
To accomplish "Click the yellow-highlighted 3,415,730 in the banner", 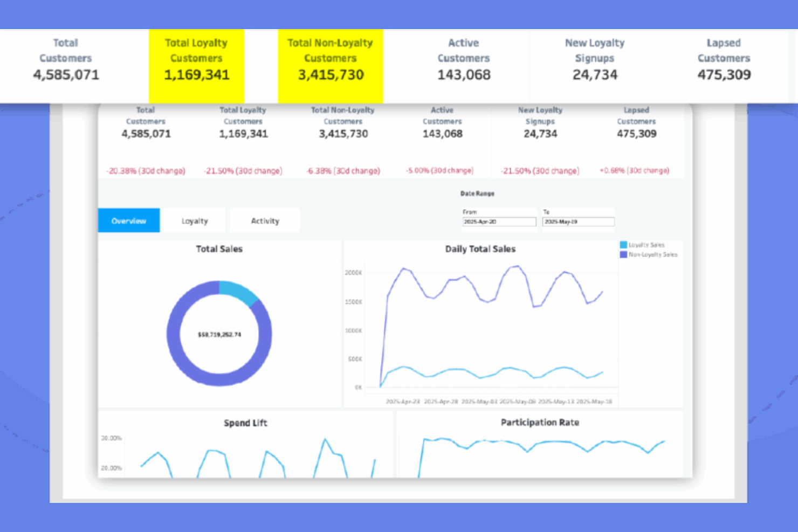I will (331, 75).
